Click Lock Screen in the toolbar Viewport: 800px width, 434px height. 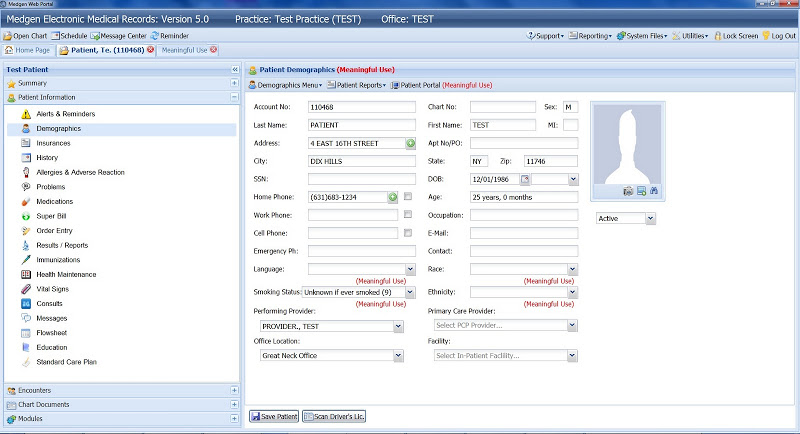[x=736, y=36]
